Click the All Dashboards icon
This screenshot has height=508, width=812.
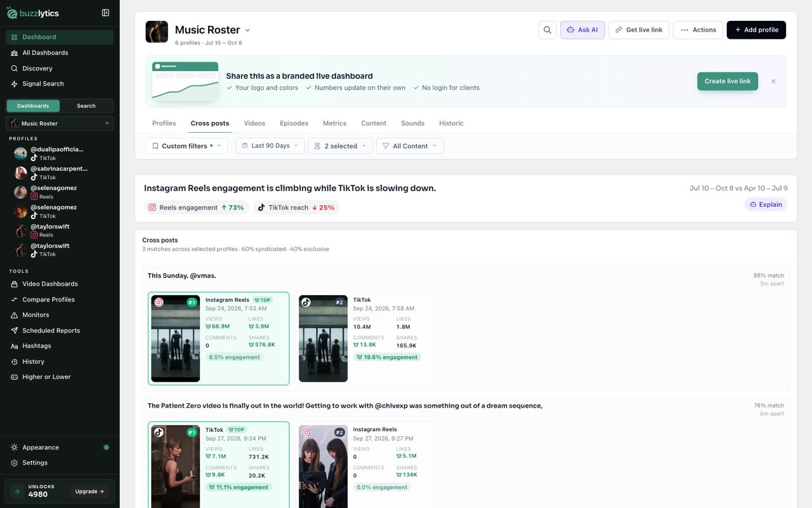tap(15, 53)
